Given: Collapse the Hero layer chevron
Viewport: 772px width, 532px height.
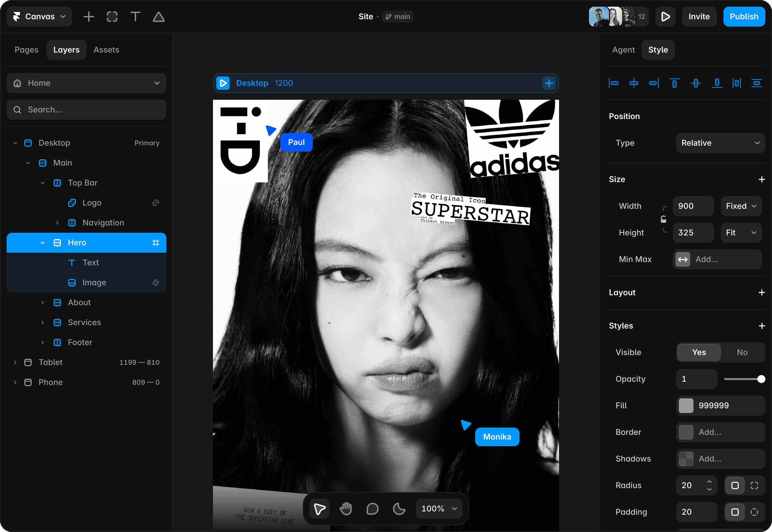Looking at the screenshot, I should (x=43, y=243).
